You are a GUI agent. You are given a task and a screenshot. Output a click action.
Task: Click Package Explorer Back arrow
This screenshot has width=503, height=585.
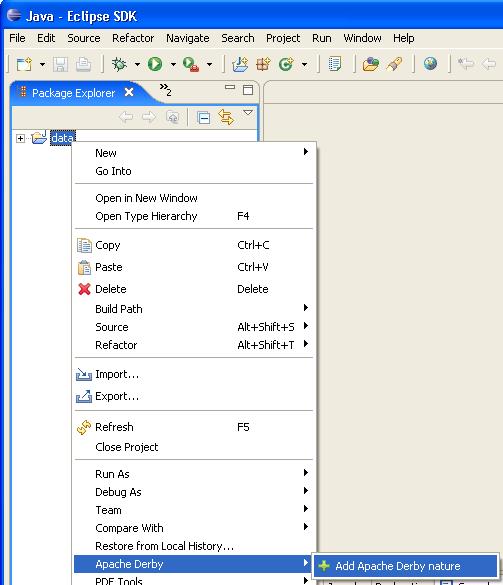click(x=126, y=117)
